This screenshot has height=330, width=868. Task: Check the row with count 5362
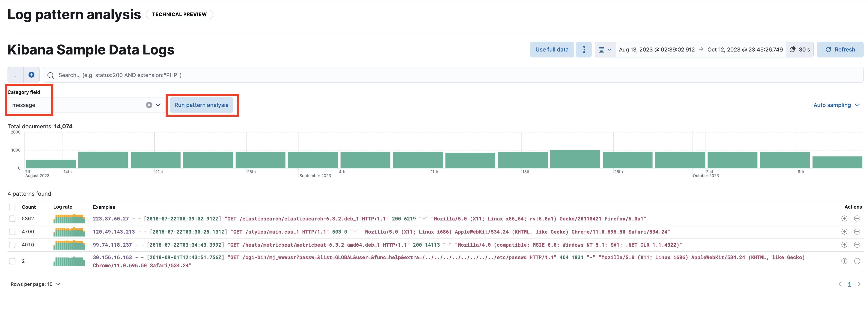click(12, 219)
